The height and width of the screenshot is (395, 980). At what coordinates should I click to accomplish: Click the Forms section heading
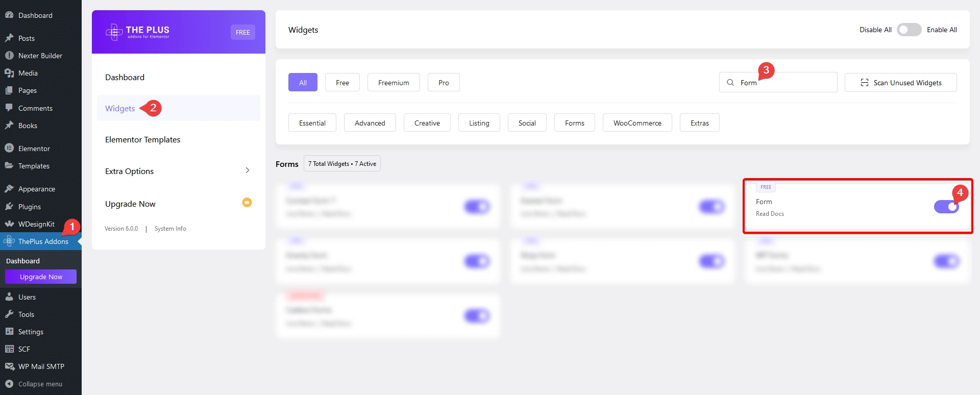click(x=287, y=164)
